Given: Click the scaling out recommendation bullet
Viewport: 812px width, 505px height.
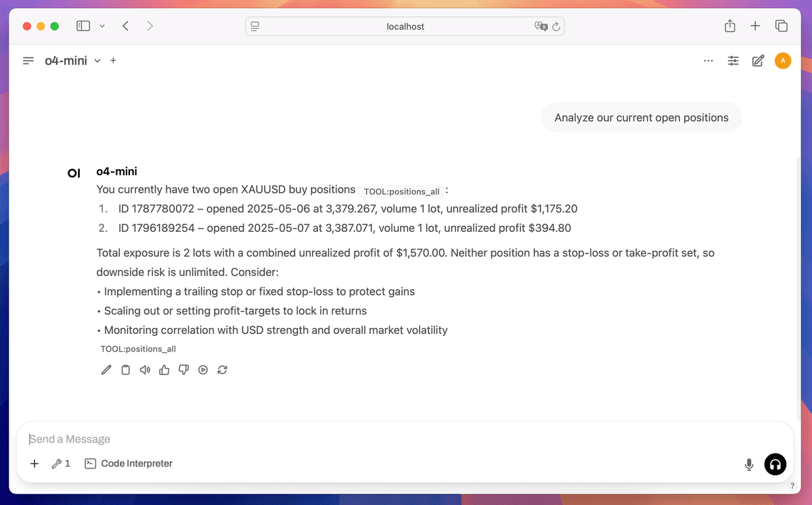Looking at the screenshot, I should [x=231, y=311].
